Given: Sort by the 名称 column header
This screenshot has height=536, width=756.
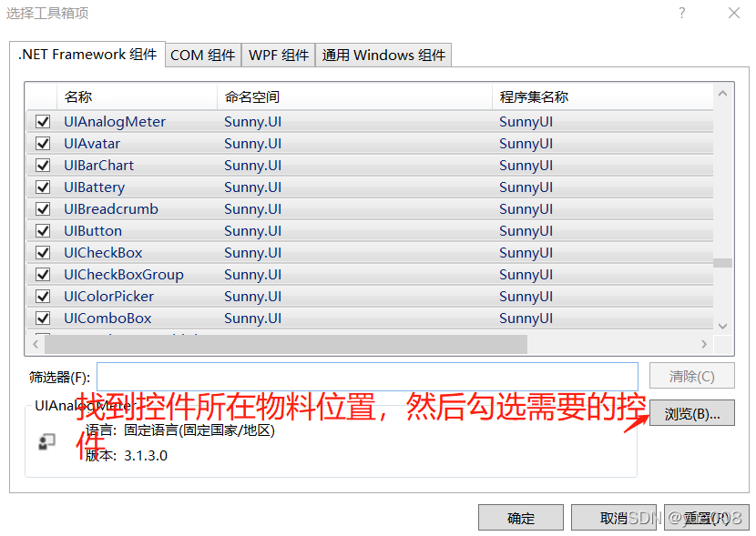Looking at the screenshot, I should point(137,96).
